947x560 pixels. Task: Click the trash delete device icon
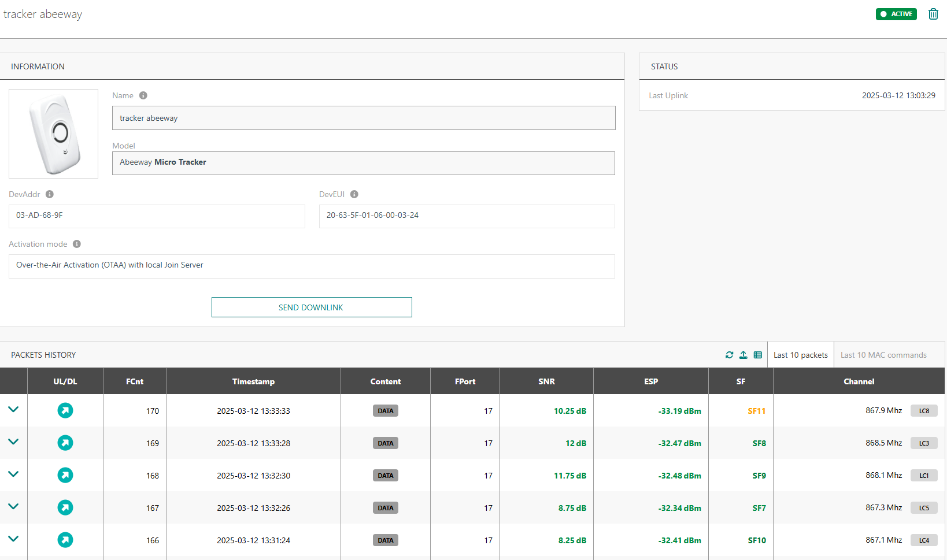tap(933, 14)
